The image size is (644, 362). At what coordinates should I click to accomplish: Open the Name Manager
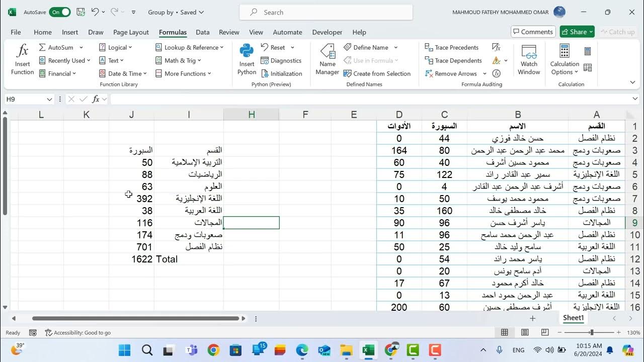click(328, 59)
